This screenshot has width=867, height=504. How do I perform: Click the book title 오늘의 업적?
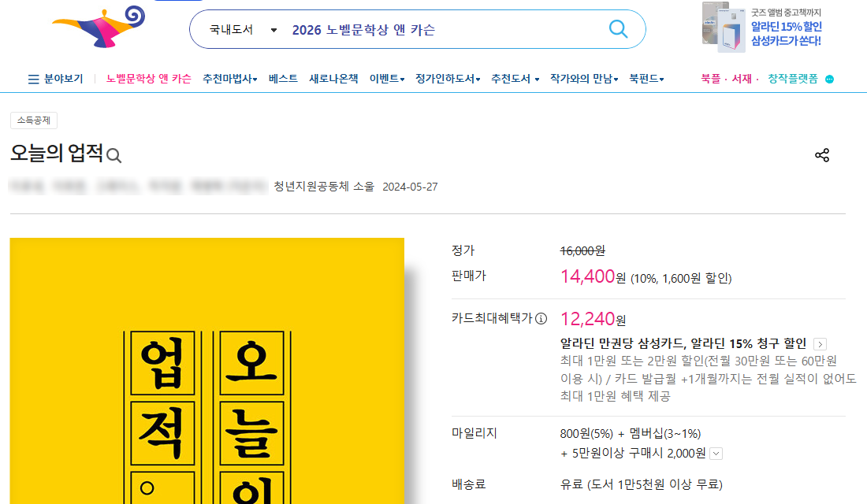[x=57, y=153]
